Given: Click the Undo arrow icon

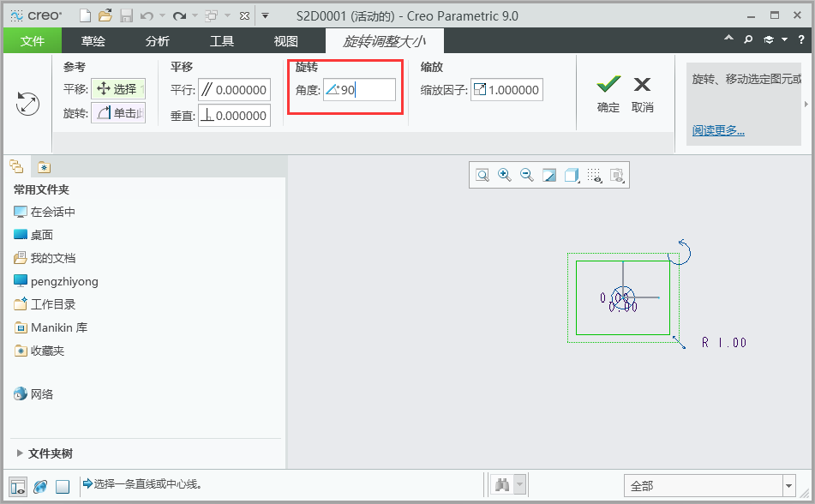Looking at the screenshot, I should pyautogui.click(x=147, y=16).
